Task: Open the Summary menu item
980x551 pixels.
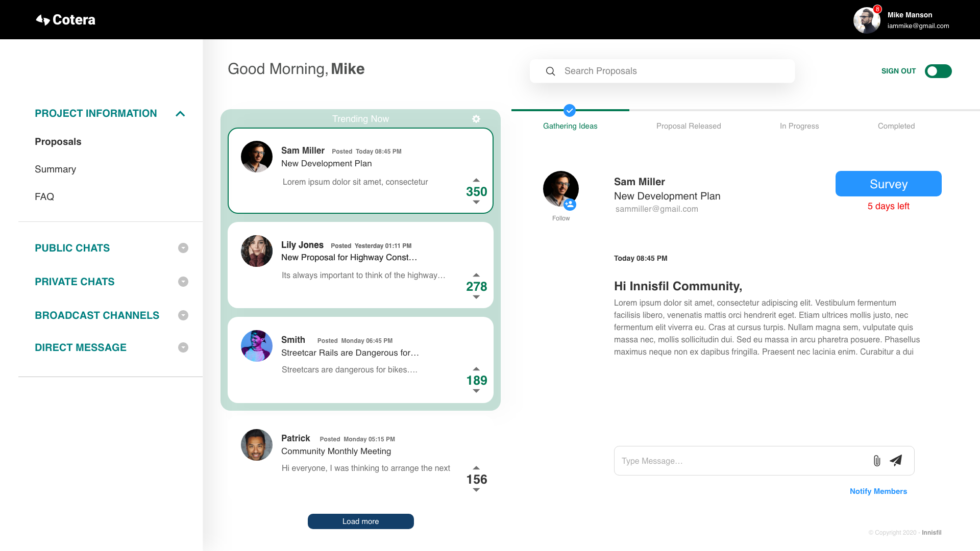Action: 55,169
